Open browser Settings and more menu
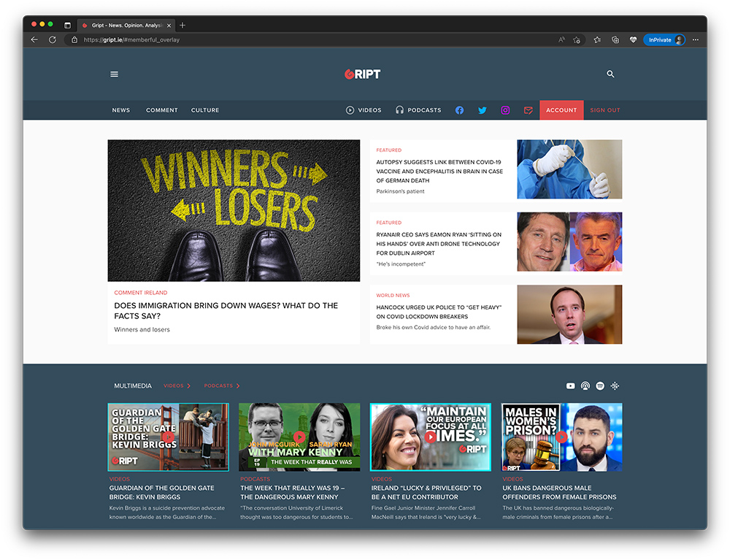 pyautogui.click(x=695, y=39)
